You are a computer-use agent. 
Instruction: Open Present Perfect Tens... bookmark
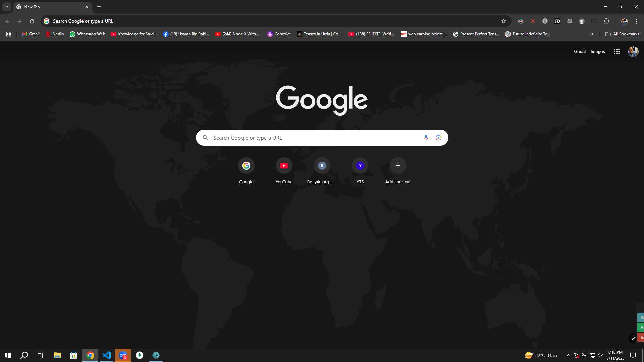pos(476,34)
